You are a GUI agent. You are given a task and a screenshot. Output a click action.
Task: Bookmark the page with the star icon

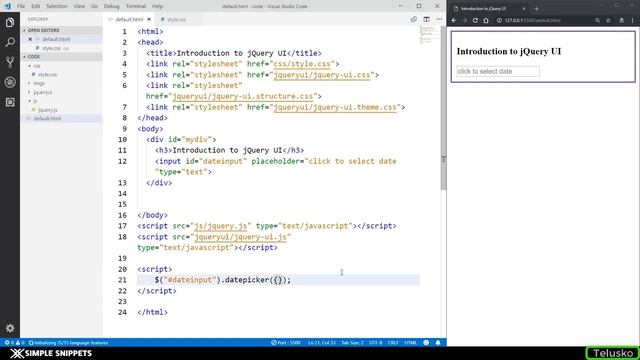tap(609, 20)
